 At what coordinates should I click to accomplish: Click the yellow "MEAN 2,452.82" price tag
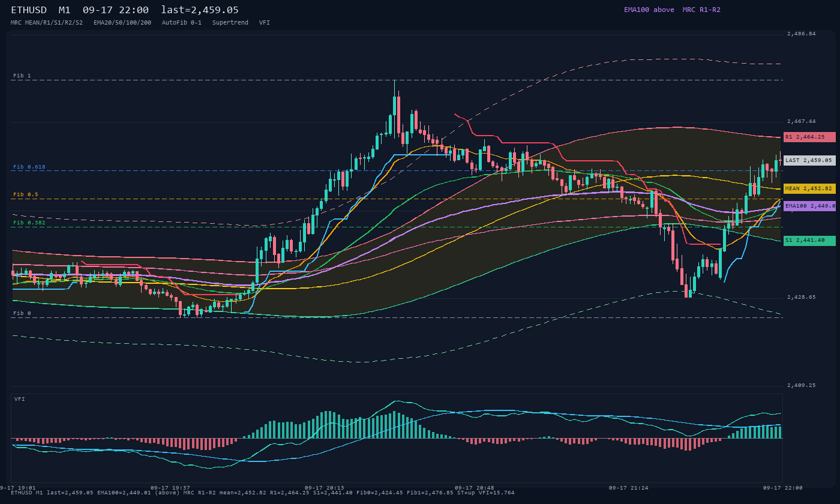click(x=809, y=188)
